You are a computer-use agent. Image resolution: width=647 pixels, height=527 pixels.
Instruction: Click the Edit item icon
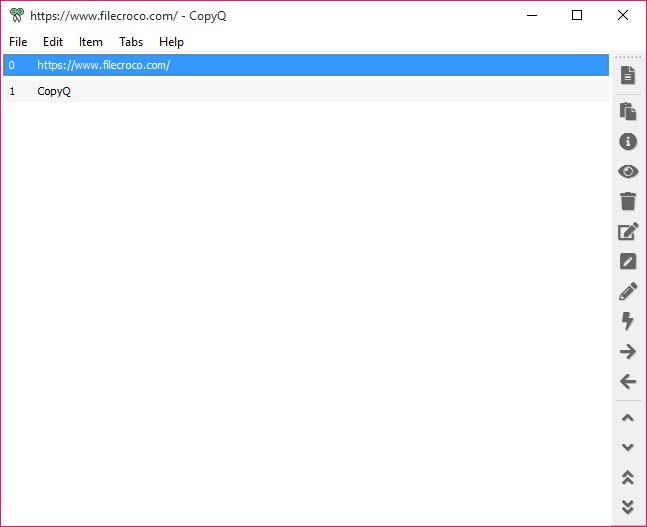point(628,231)
